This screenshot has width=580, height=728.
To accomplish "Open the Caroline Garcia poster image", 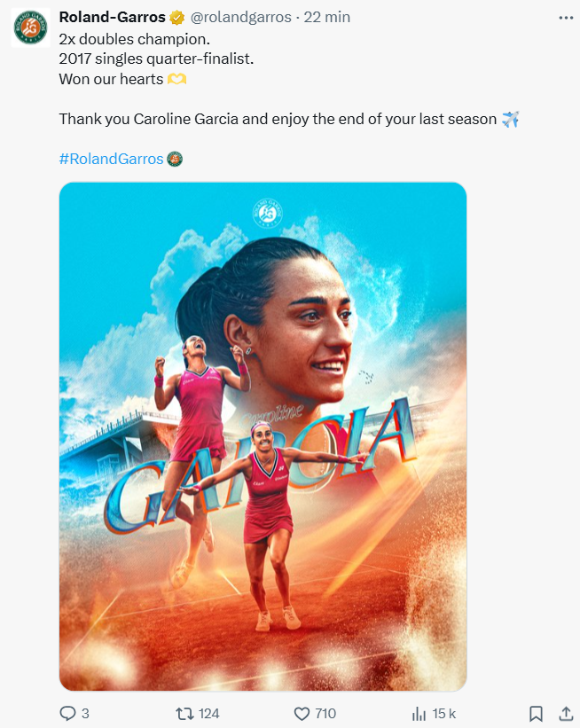I will (x=263, y=436).
